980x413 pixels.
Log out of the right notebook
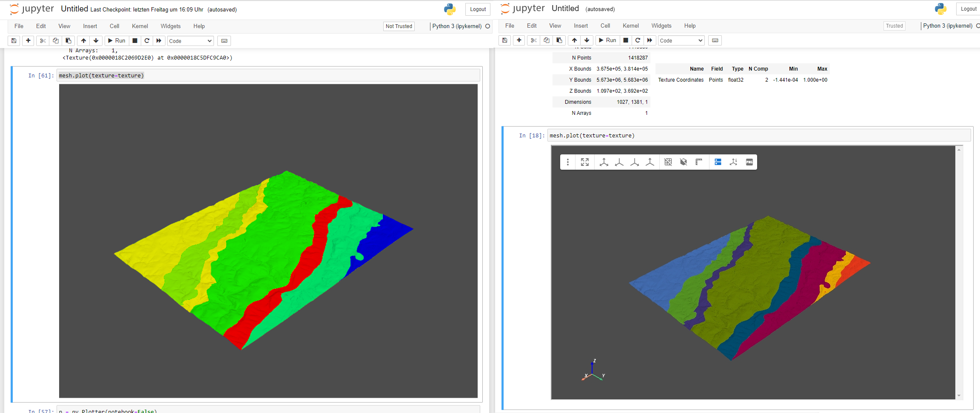coord(968,9)
